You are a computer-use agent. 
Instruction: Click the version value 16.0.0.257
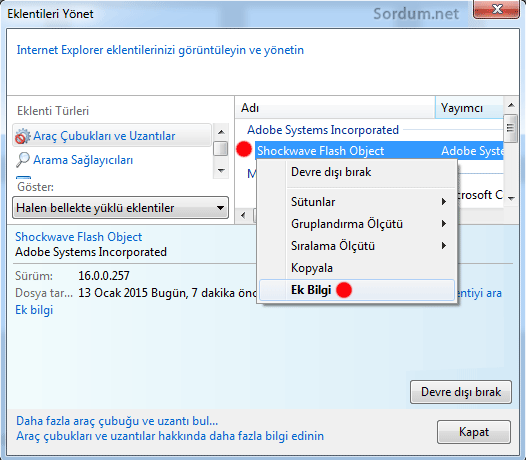[104, 276]
